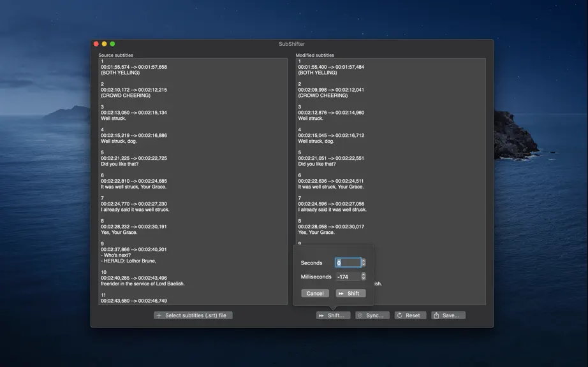Viewport: 588px width, 367px height.
Task: Click the SubShifter window title bar
Action: coord(291,44)
